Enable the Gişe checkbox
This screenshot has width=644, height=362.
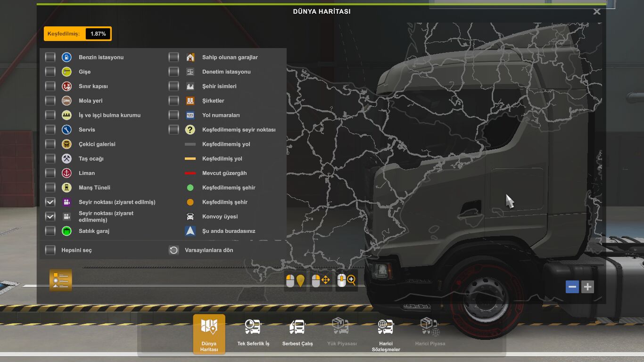tap(50, 72)
